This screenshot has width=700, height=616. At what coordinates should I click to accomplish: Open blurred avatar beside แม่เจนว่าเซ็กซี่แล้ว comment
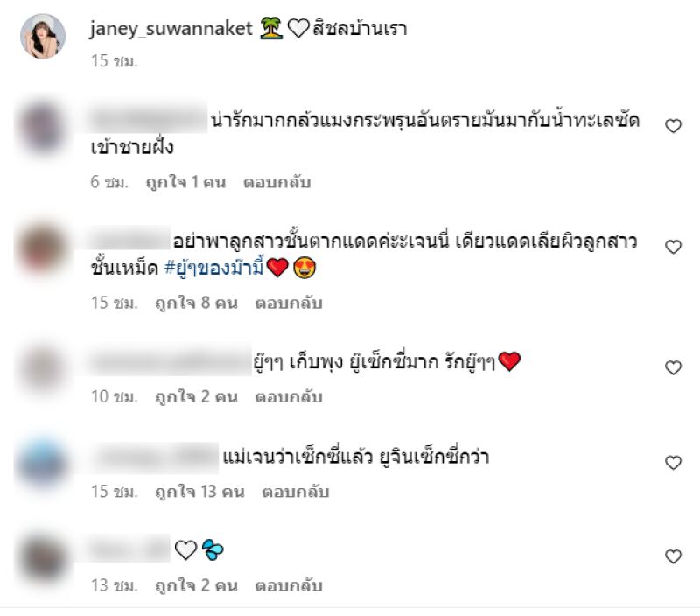[x=43, y=464]
